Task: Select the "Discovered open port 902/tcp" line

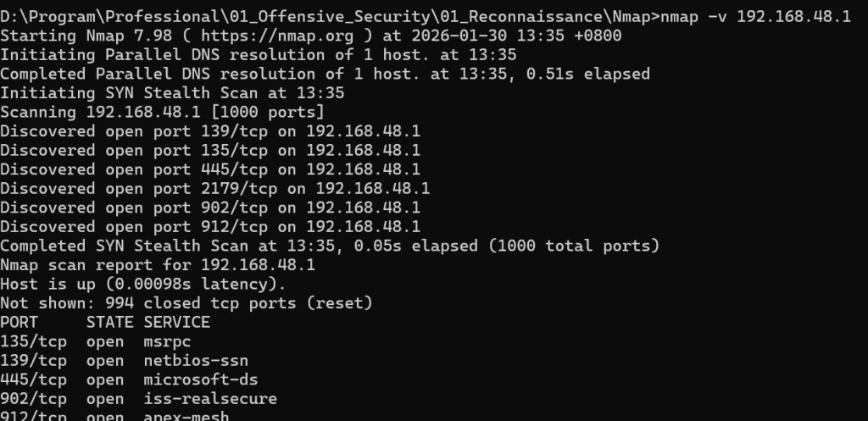Action: [210, 208]
